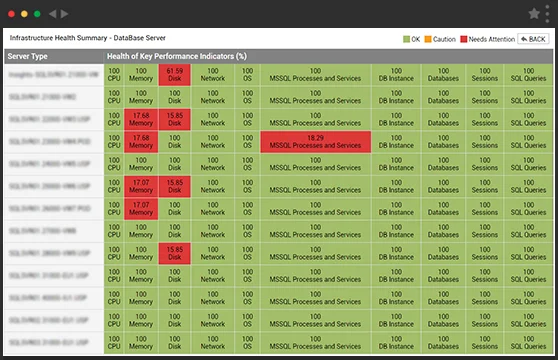Select 17.68 Memory cell beside 15.85 Disk
The width and height of the screenshot is (558, 360).
click(x=141, y=119)
